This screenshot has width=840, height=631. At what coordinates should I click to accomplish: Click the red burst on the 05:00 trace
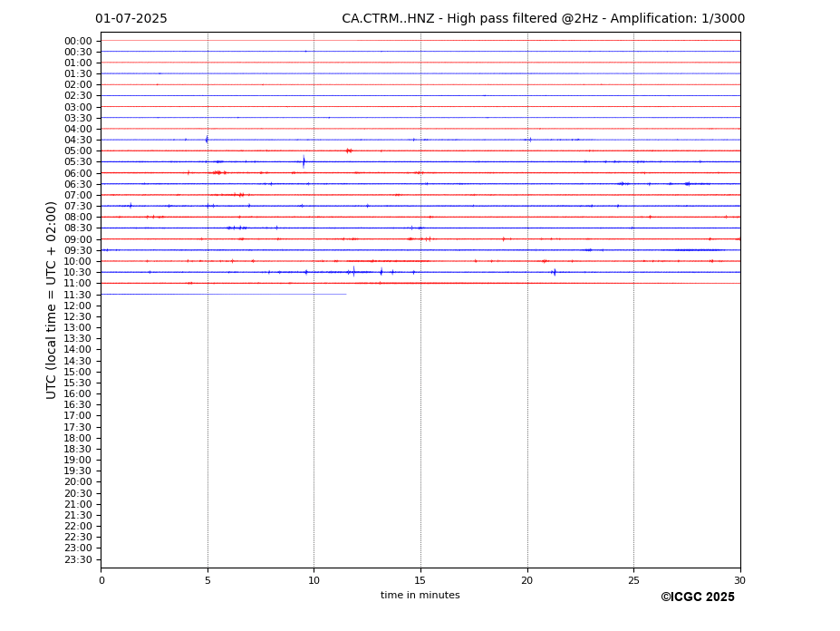(x=349, y=150)
